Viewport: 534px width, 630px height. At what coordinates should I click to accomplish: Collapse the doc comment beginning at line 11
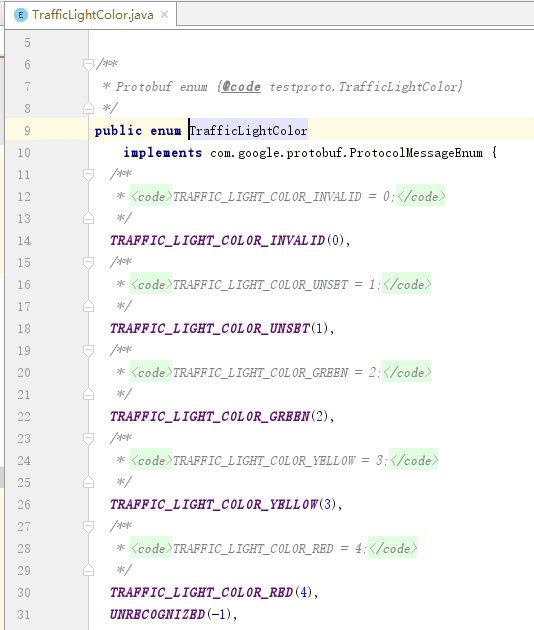tap(88, 174)
